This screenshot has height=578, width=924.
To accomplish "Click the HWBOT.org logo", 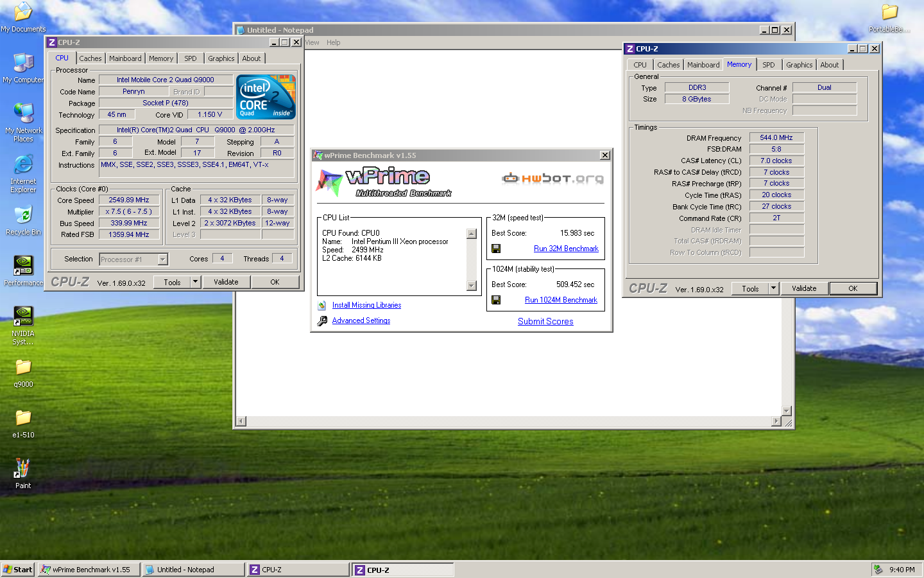I will (x=552, y=179).
